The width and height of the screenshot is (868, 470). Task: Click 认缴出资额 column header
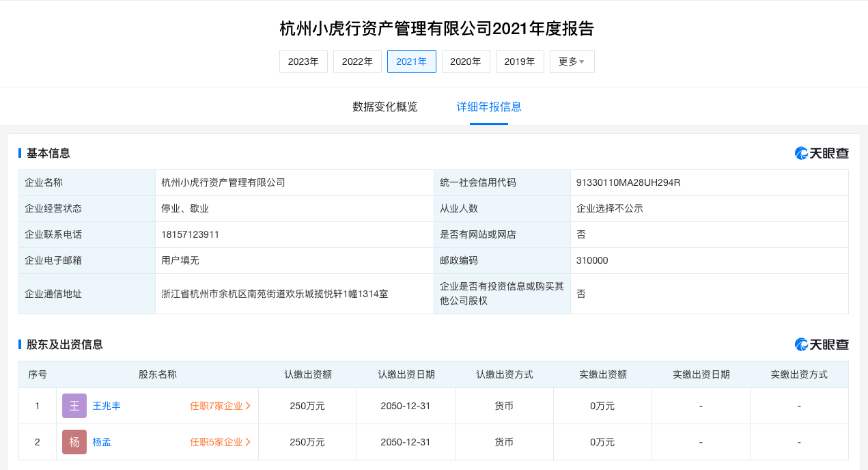(x=308, y=374)
